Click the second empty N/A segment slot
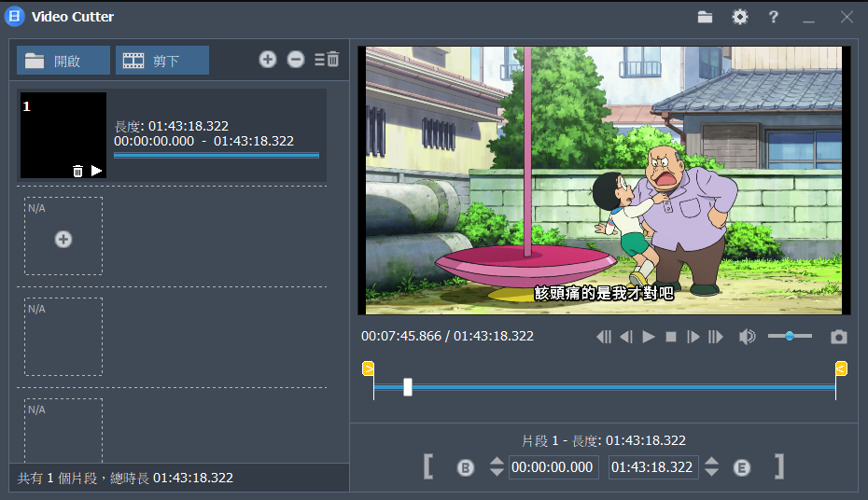Viewport: 868px width, 500px height. pyautogui.click(x=63, y=337)
